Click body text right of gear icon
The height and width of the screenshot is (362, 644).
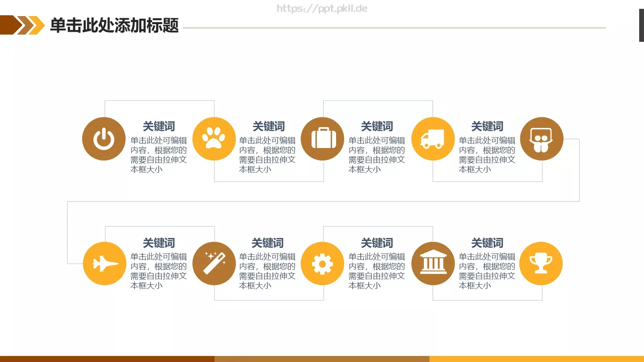coord(377,271)
